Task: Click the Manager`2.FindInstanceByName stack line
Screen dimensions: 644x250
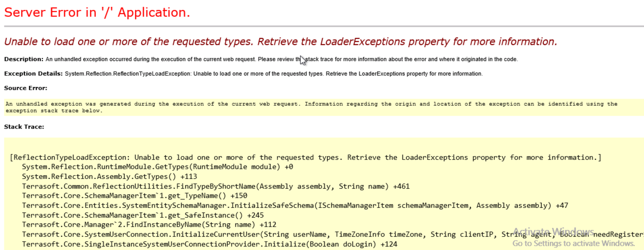Action: point(149,225)
